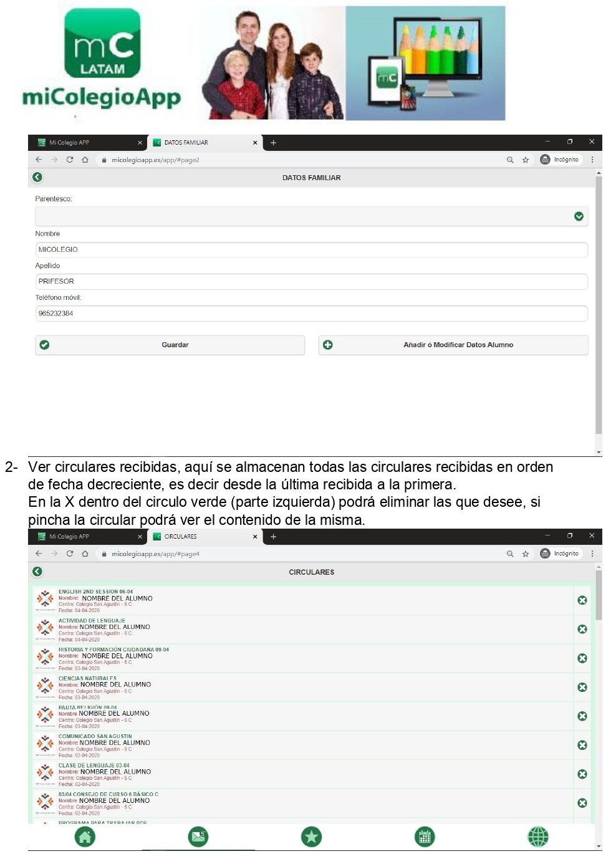
Task: Open CIENCIAS NATURALES circular
Action: pos(303,688)
